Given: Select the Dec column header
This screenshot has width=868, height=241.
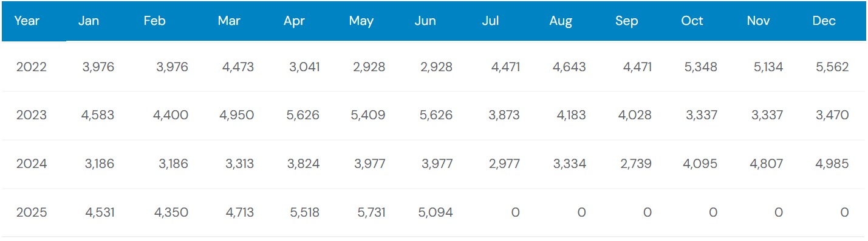Looking at the screenshot, I should click(x=824, y=21).
